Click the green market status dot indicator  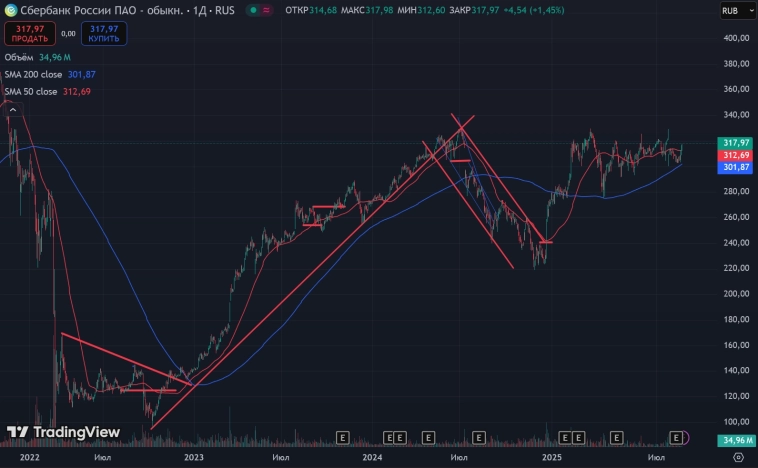[254, 11]
